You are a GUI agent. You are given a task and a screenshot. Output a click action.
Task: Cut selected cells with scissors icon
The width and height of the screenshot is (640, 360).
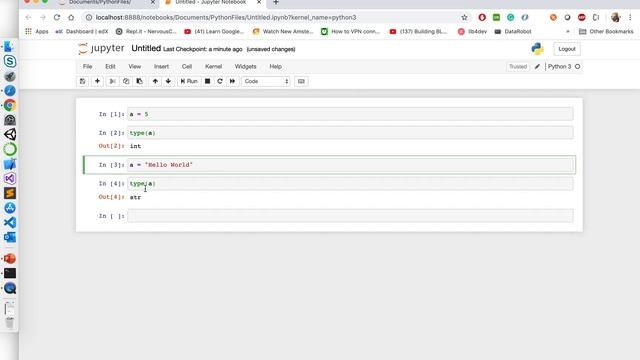coord(112,81)
